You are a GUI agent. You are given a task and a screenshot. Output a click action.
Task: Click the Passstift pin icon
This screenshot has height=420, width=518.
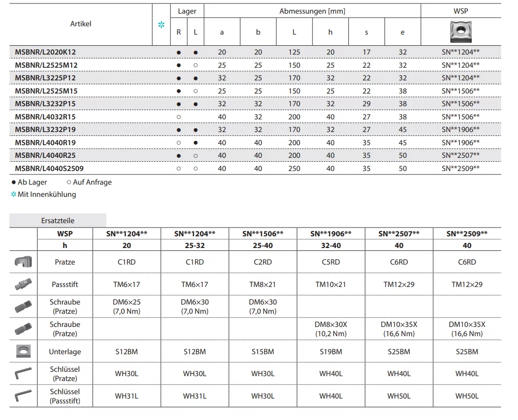pyautogui.click(x=23, y=284)
